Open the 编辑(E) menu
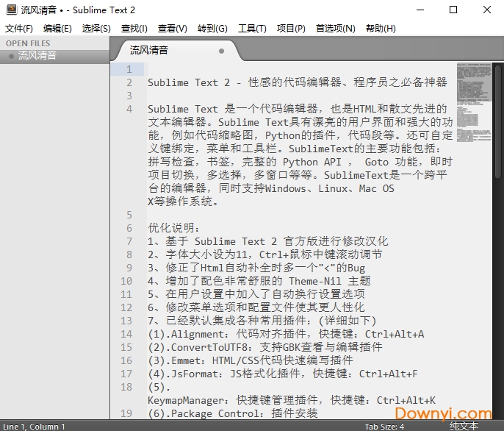The height and width of the screenshot is (431, 504). coord(57,29)
